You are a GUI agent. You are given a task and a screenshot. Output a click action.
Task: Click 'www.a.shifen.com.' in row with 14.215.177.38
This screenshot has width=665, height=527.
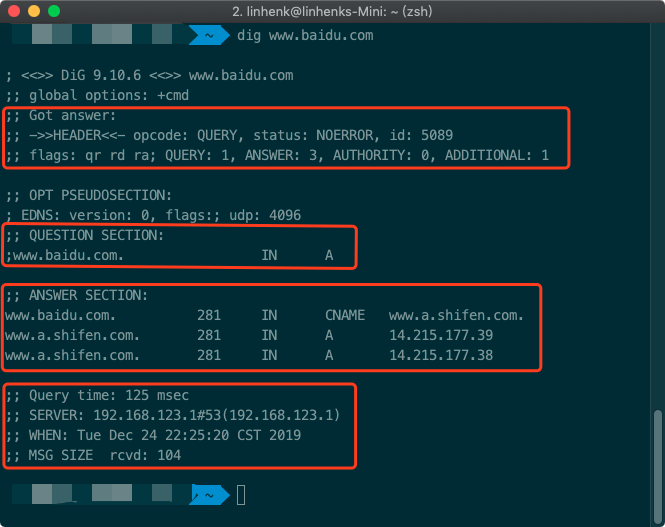pyautogui.click(x=73, y=355)
